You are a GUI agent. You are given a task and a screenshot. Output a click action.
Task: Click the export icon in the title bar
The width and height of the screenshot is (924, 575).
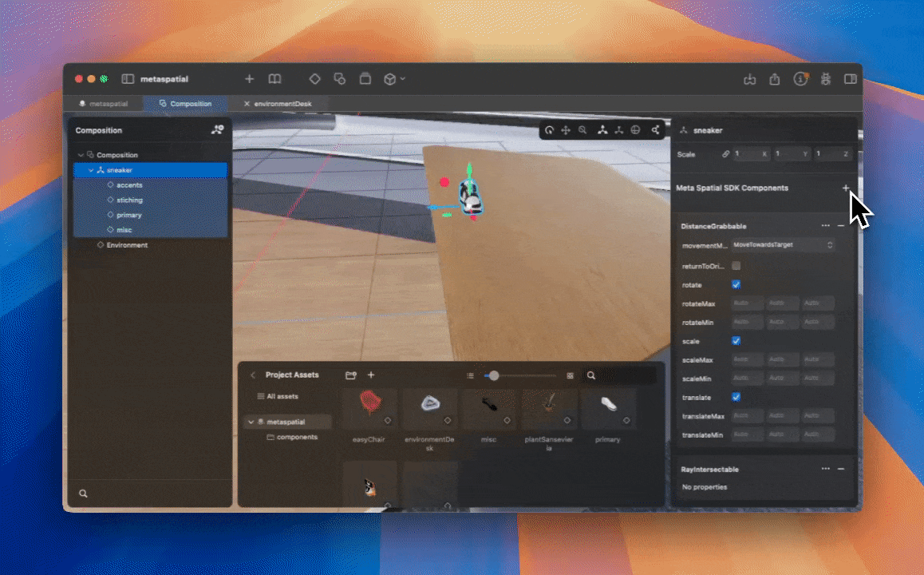pyautogui.click(x=774, y=79)
